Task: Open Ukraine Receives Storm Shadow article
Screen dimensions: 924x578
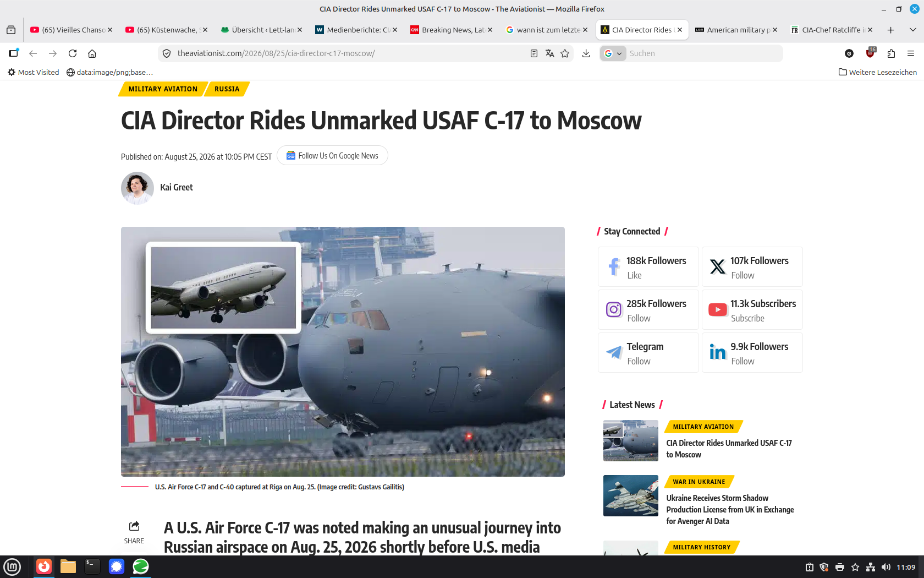Action: (x=730, y=510)
